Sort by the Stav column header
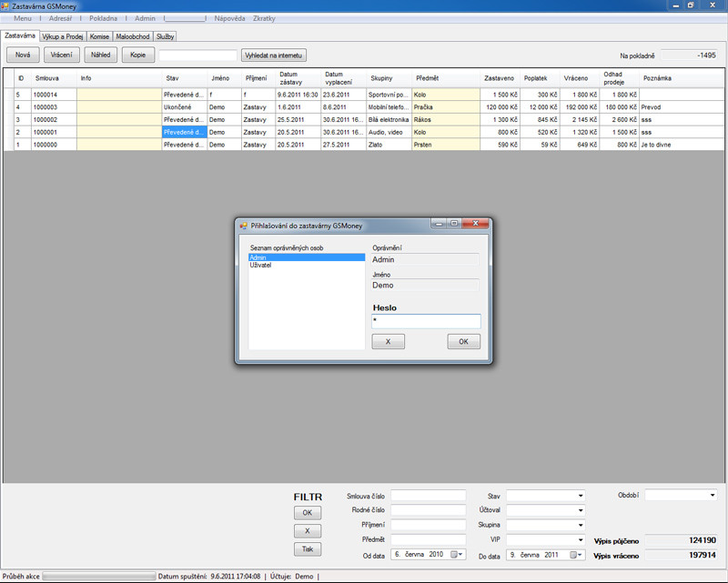The image size is (728, 583). tap(185, 78)
